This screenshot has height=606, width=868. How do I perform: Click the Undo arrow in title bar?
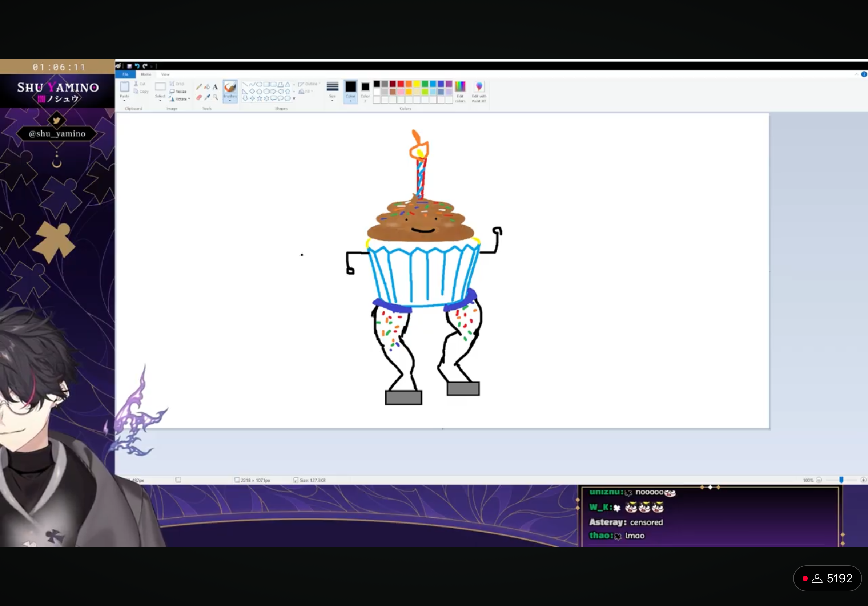tap(137, 66)
